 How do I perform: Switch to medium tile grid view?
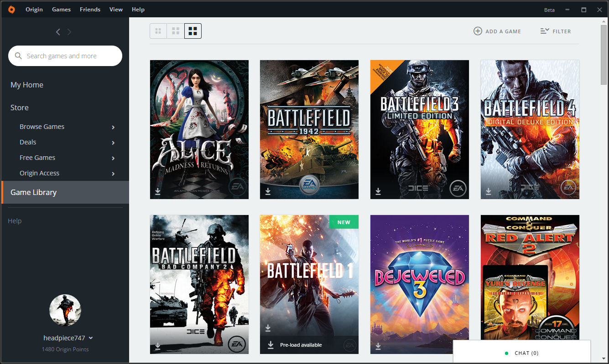click(176, 31)
